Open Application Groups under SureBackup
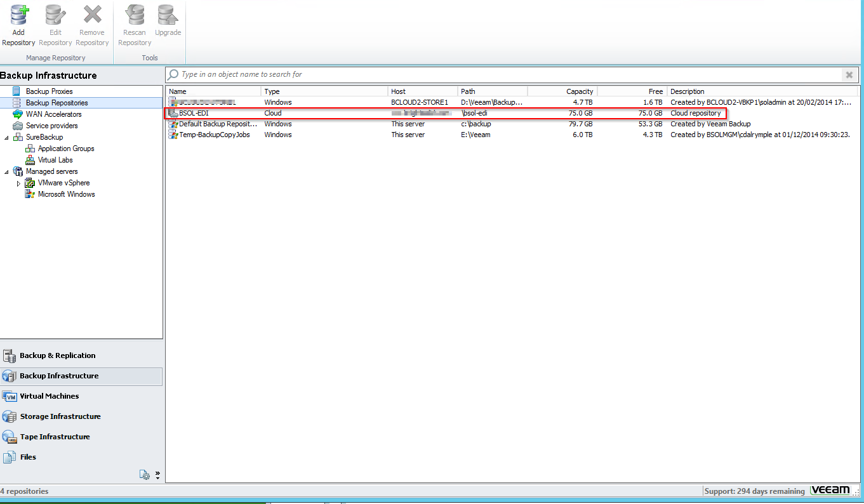This screenshot has height=504, width=864. [x=66, y=149]
